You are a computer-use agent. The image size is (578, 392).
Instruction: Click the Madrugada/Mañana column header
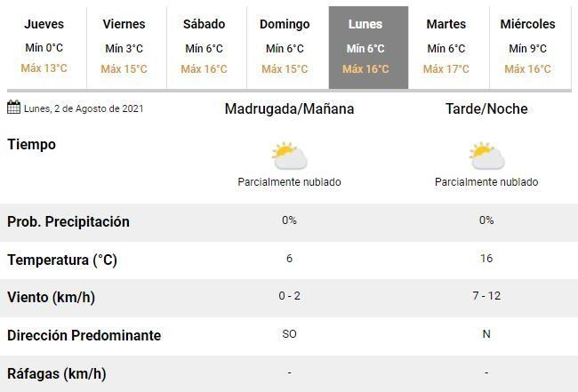289,109
